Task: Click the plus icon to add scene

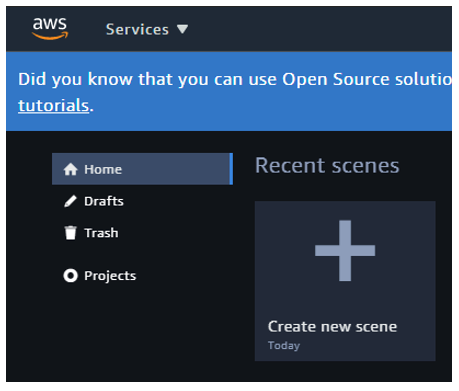Action: coord(345,251)
